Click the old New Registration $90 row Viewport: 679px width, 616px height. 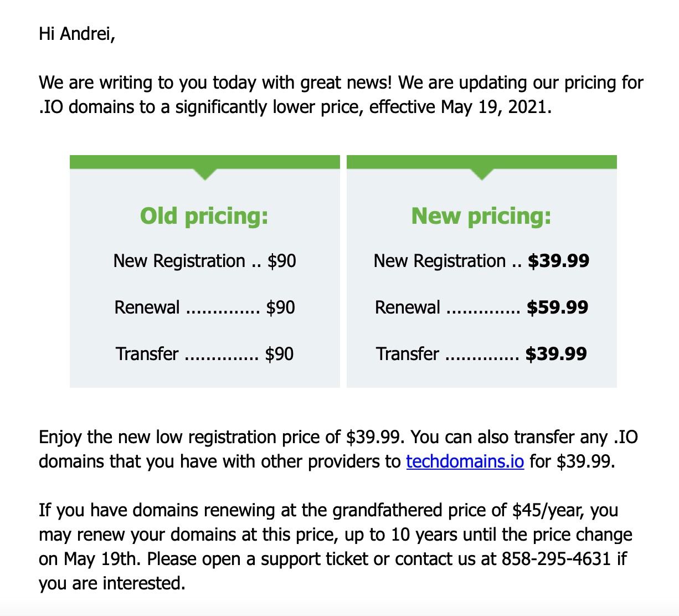click(204, 261)
